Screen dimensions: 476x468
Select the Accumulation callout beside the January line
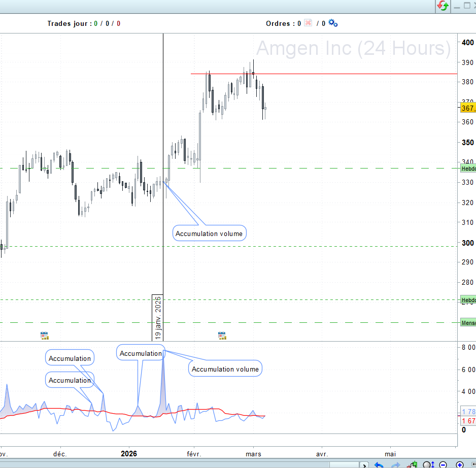141,353
